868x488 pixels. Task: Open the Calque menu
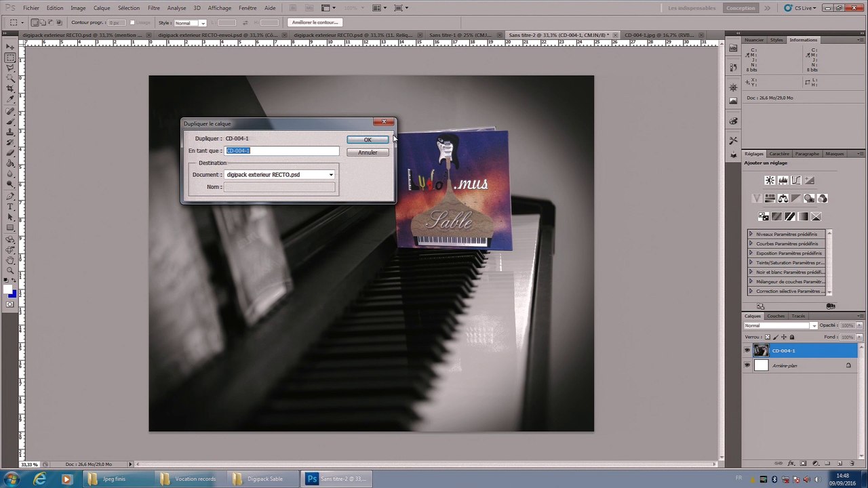102,8
